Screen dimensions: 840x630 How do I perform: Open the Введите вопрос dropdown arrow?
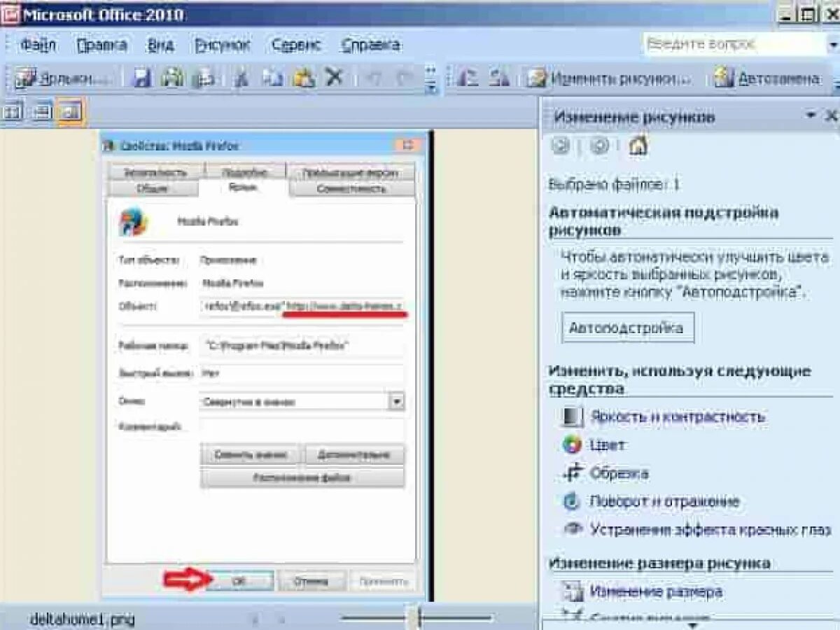coord(833,44)
